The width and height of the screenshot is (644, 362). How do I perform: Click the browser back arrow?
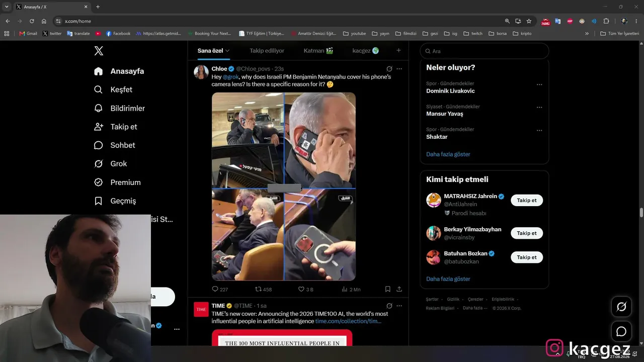(8, 21)
